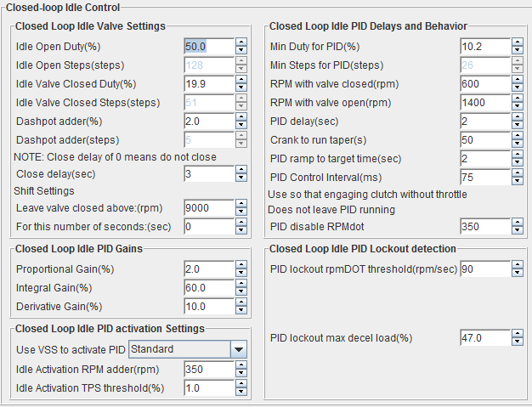Lower the Integral Gain value
The width and height of the screenshot is (532, 407).
[241, 291]
